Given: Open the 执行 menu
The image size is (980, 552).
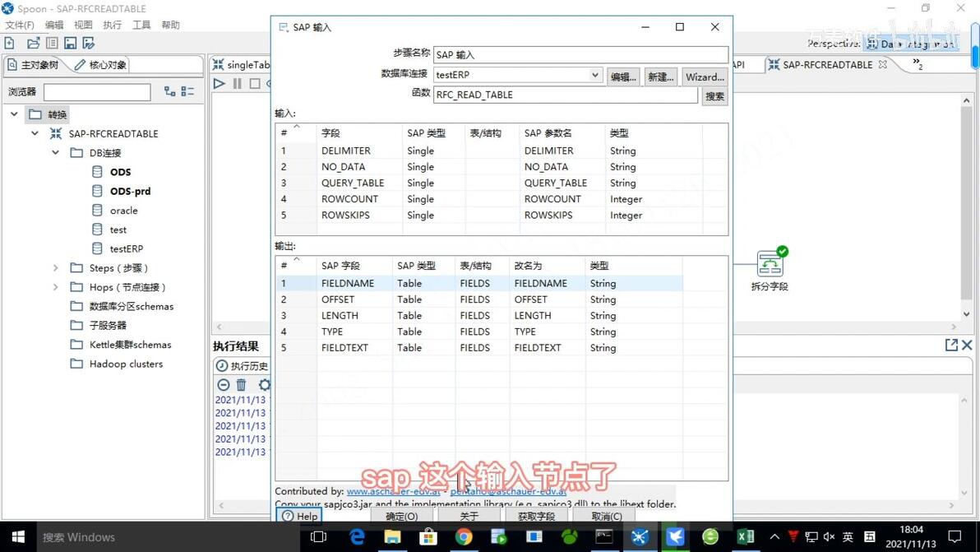Looking at the screenshot, I should pyautogui.click(x=113, y=25).
